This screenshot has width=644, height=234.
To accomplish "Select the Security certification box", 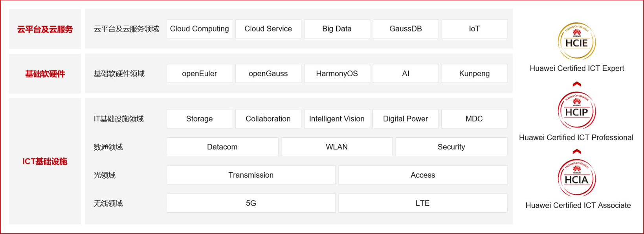I will (451, 147).
